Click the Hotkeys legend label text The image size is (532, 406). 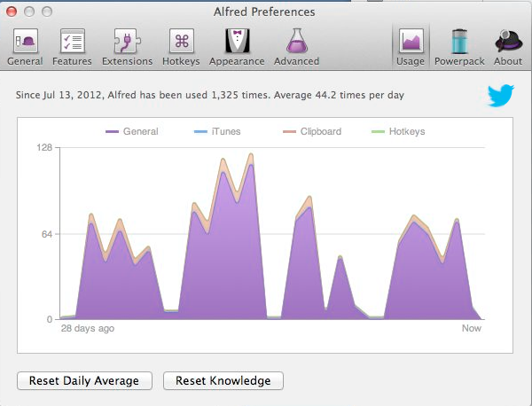(x=407, y=131)
